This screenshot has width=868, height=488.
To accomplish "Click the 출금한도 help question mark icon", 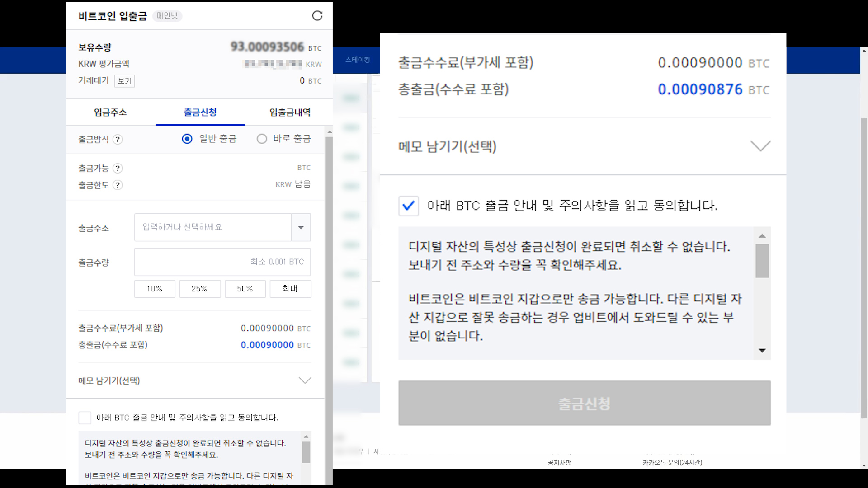I will 118,185.
